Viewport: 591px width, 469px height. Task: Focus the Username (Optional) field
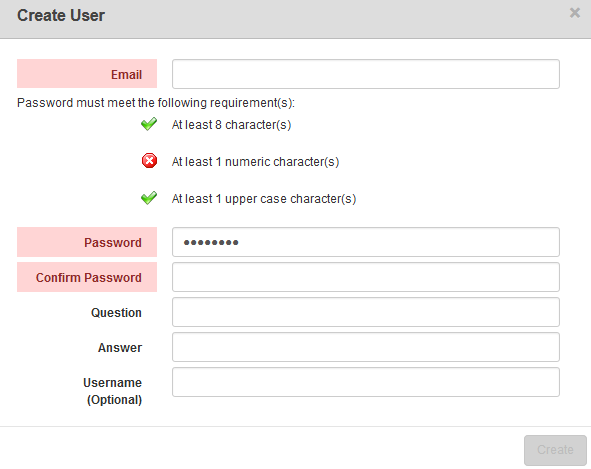366,382
